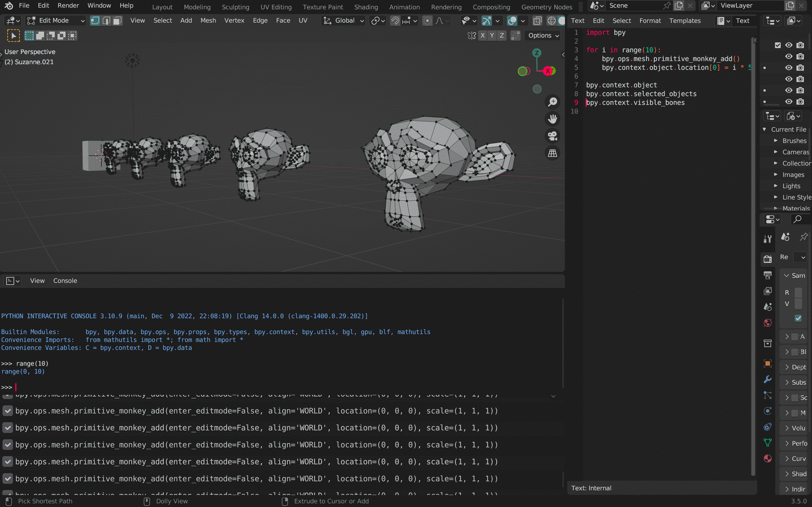Switch to Sculpting workspace tab
Screen dimensions: 812x507
click(x=235, y=7)
